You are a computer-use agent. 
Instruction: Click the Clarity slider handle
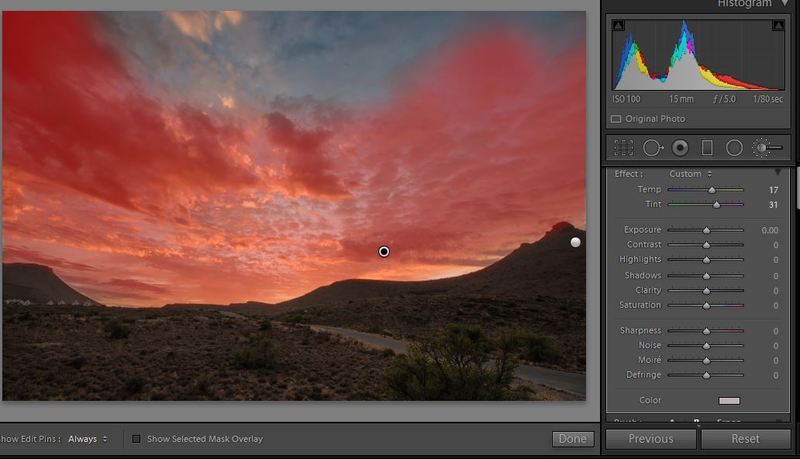coord(707,291)
